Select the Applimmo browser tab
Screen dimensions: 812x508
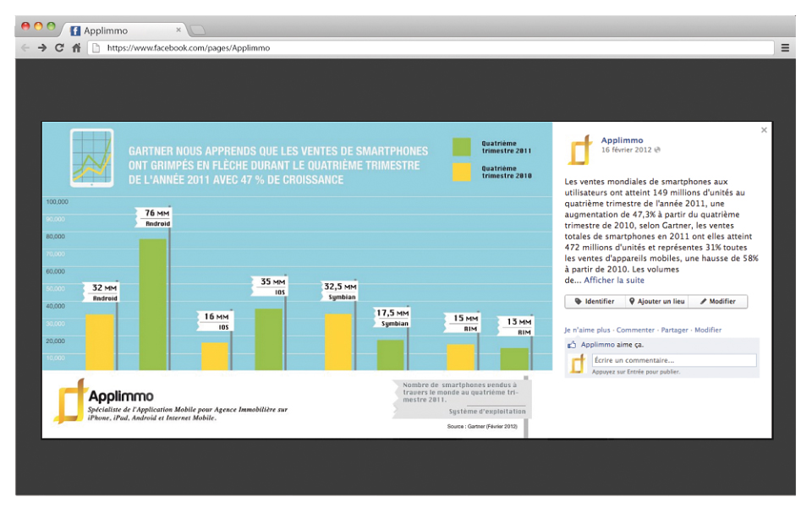[123, 30]
